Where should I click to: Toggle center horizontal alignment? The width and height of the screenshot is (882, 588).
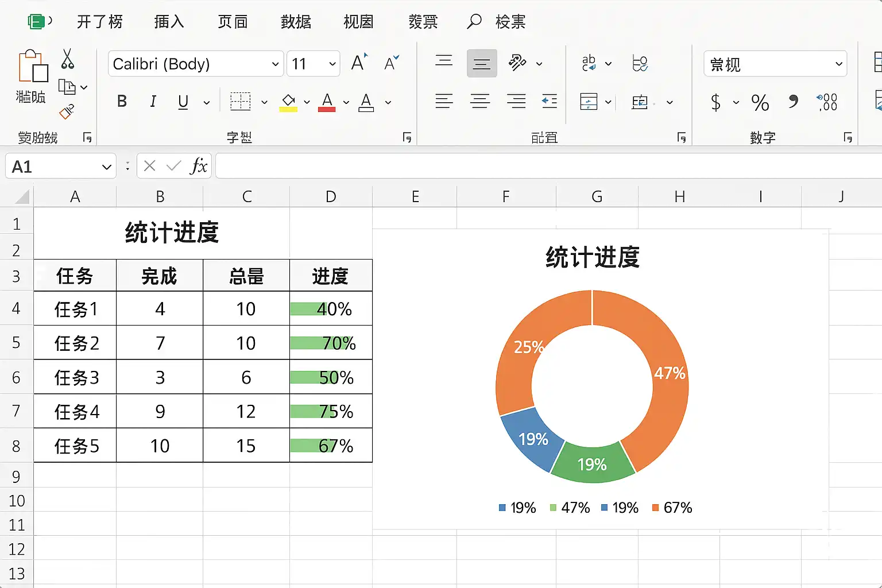(x=480, y=102)
